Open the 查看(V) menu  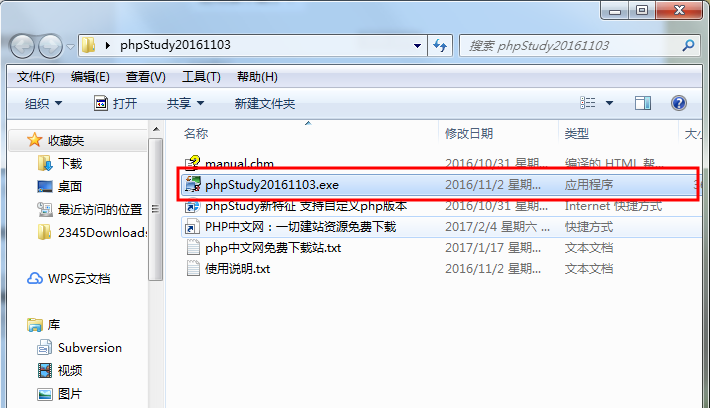coord(145,77)
